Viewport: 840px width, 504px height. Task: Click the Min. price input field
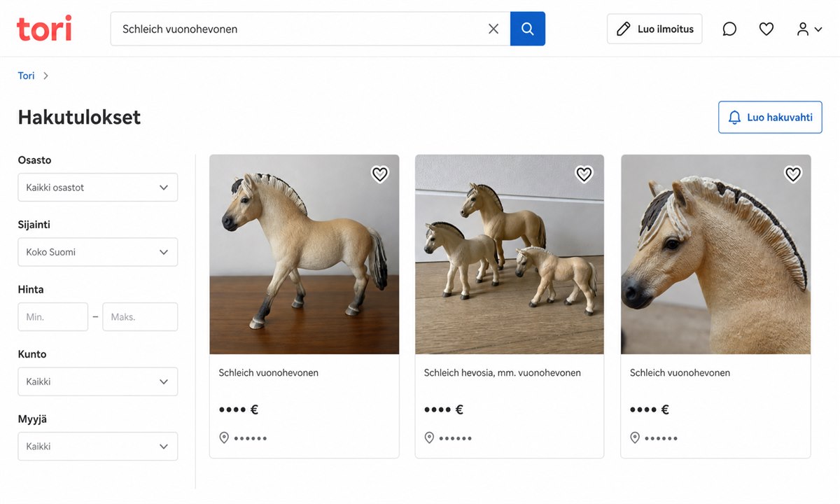[x=53, y=316]
